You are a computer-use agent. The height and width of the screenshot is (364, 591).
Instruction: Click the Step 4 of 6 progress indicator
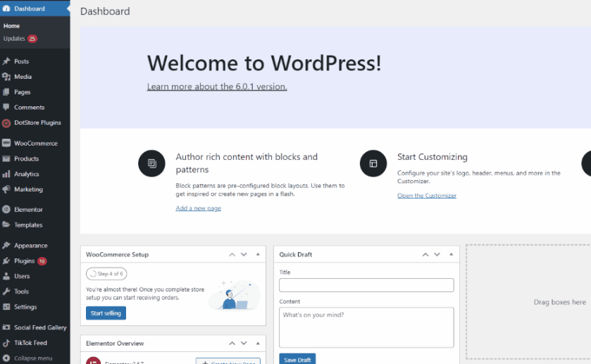coord(106,274)
